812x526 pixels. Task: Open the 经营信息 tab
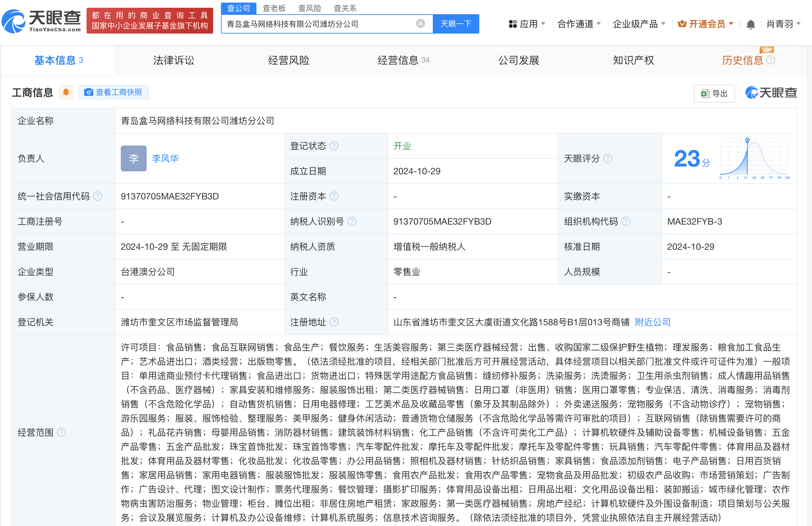tap(403, 60)
